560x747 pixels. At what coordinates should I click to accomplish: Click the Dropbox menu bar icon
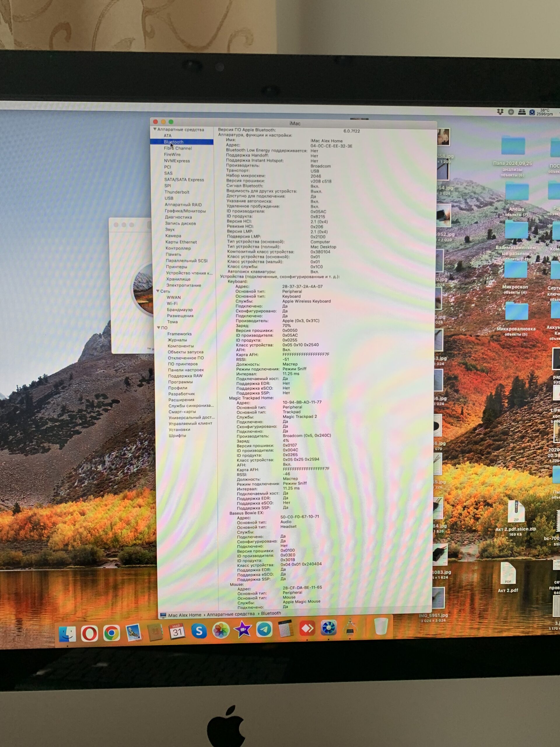[x=500, y=112]
